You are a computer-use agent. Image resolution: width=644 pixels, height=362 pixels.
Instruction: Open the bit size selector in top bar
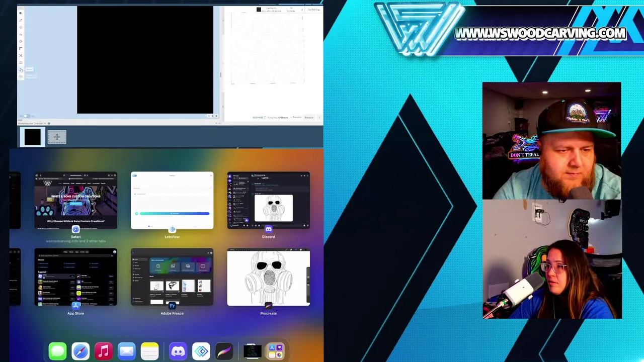click(x=291, y=10)
